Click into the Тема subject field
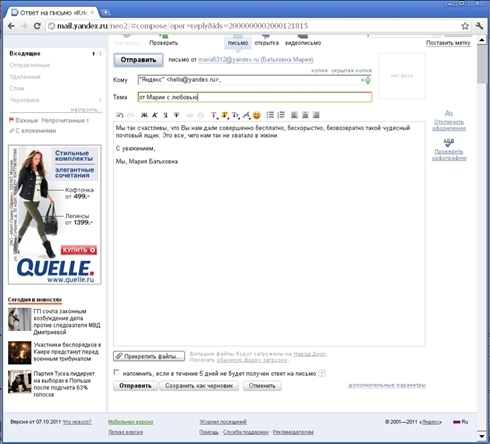The width and height of the screenshot is (490, 444). coord(255,97)
